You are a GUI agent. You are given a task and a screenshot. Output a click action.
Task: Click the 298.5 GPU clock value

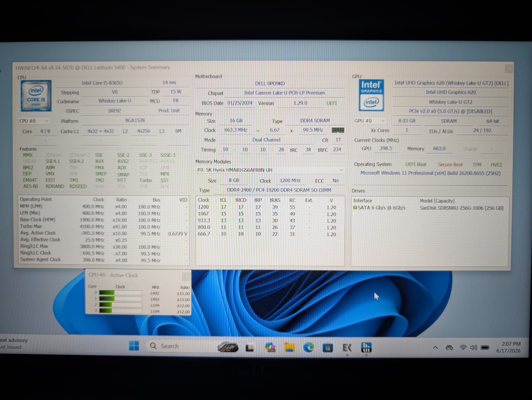click(386, 149)
